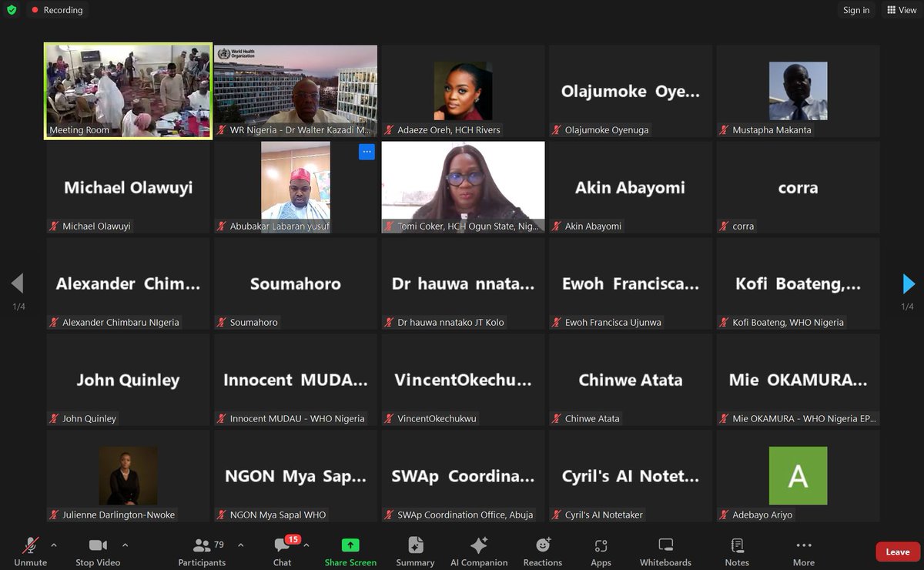Screen dimensions: 924x570
Task: Open the audio options arrow beside Unmute
Action: point(54,545)
